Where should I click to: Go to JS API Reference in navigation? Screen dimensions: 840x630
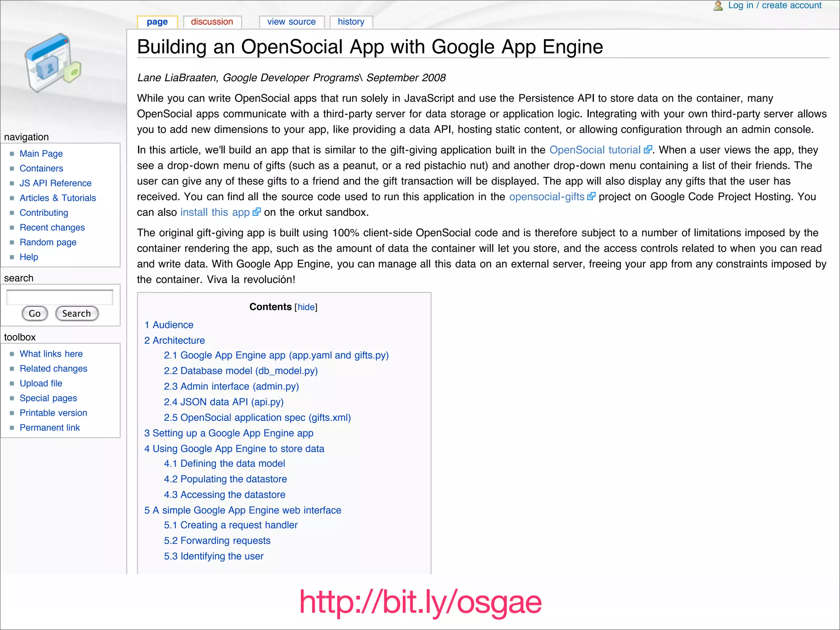(x=55, y=183)
